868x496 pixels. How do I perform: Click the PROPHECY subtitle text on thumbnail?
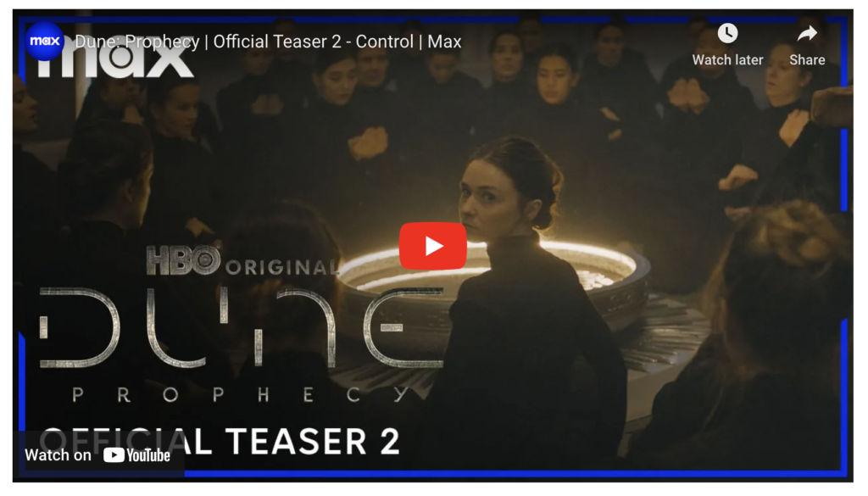[x=242, y=395]
